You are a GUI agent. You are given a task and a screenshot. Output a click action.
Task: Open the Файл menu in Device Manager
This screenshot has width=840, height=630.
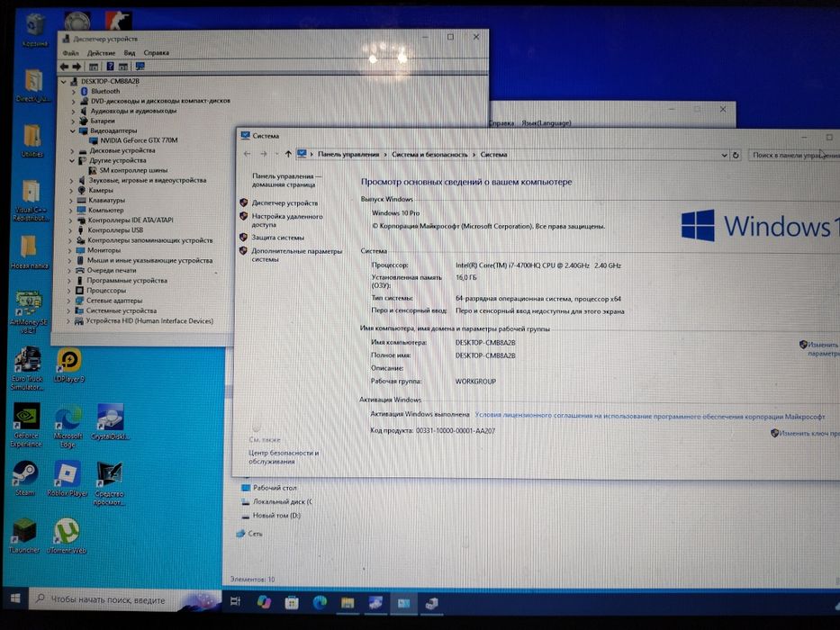pos(70,53)
